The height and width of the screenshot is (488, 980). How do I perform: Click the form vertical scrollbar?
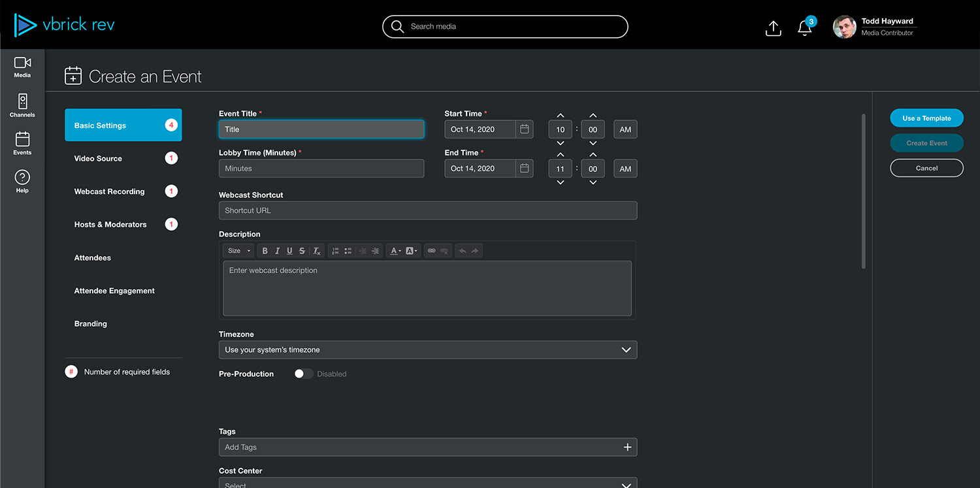click(864, 191)
